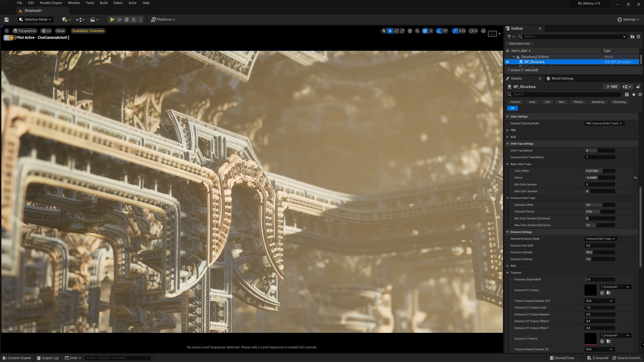Click World Settings panel tab
644x362 pixels.
[562, 78]
